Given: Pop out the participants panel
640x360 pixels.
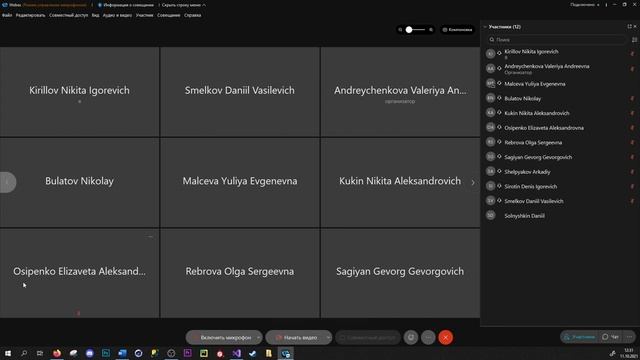Looking at the screenshot, I should pyautogui.click(x=629, y=27).
